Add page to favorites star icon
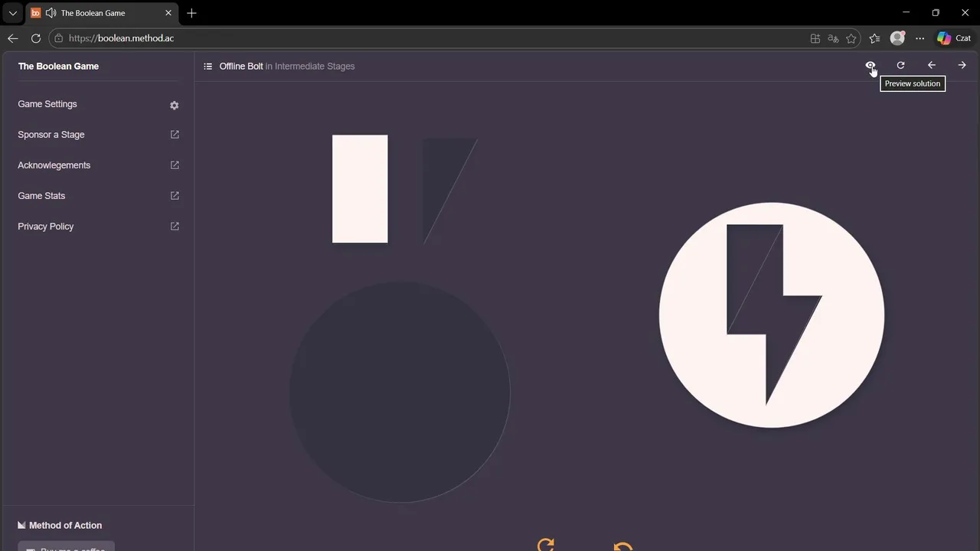 [851, 38]
